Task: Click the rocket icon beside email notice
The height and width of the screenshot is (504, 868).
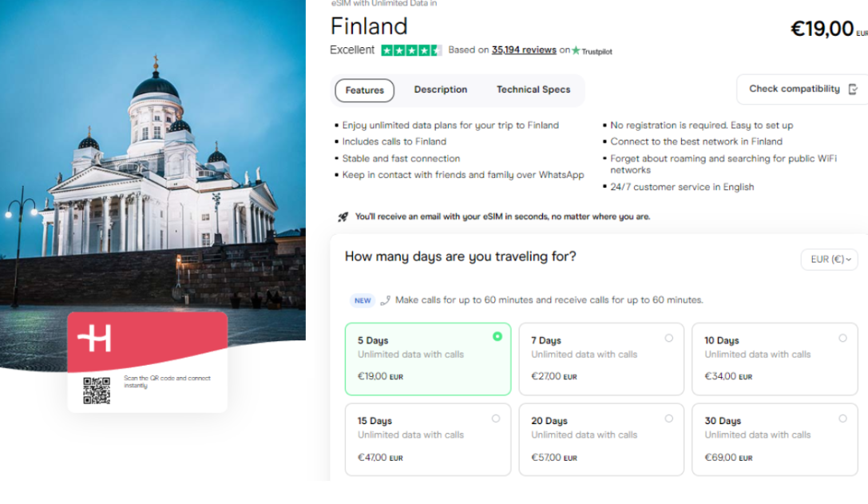Action: click(x=343, y=216)
